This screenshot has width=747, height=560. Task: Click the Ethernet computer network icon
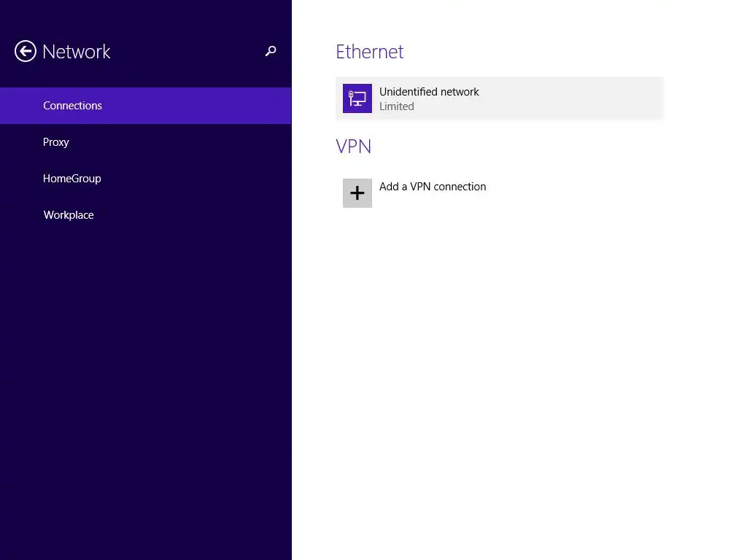[x=357, y=98]
